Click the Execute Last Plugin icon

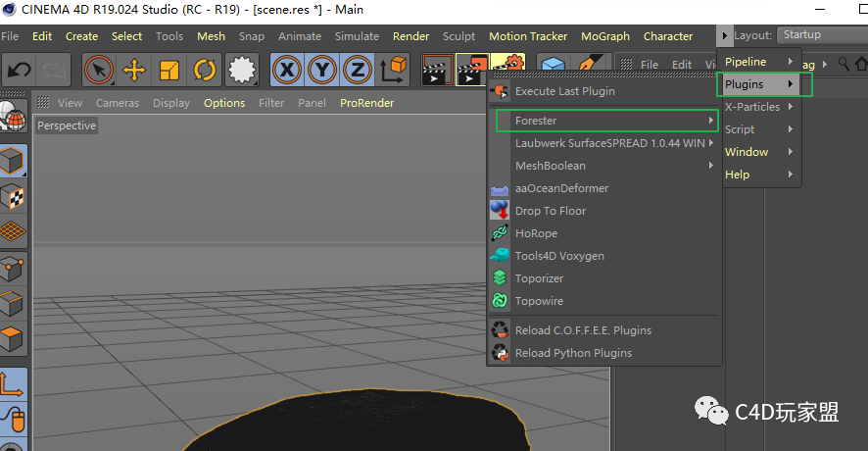point(500,91)
